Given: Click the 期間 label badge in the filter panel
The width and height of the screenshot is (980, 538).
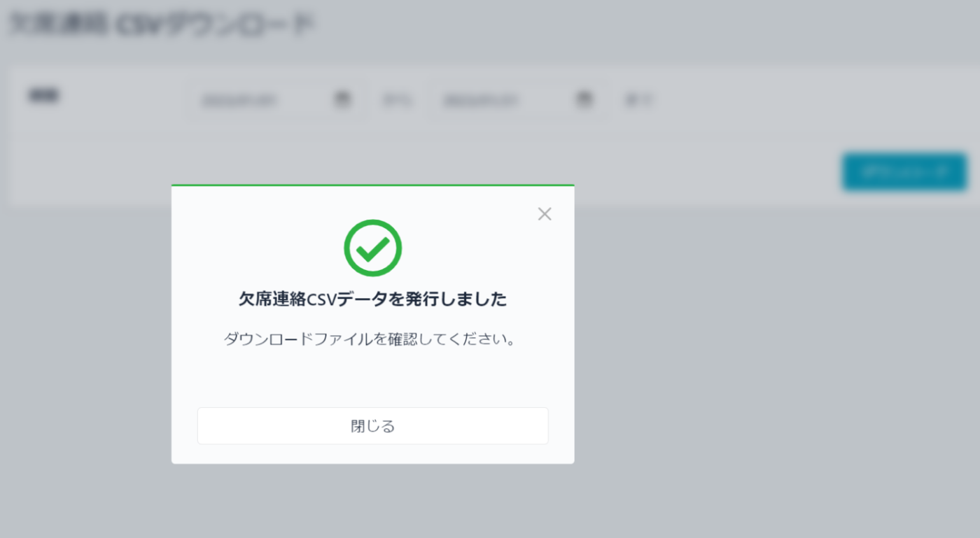Looking at the screenshot, I should [x=43, y=94].
